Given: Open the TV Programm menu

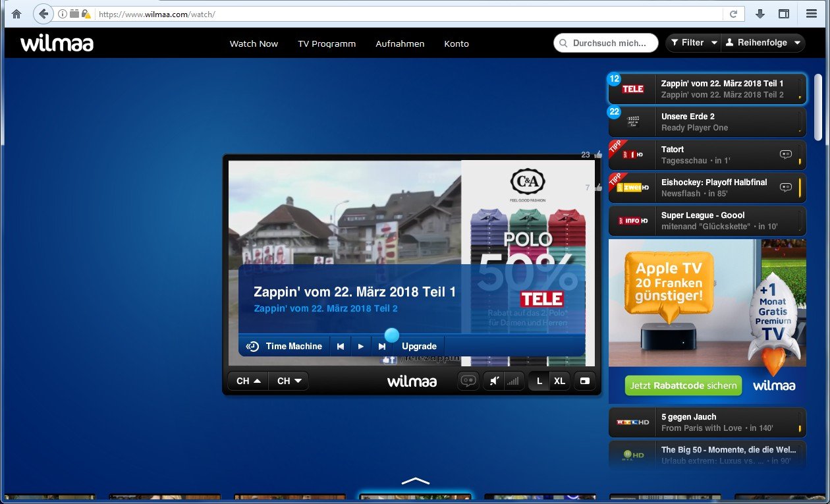Looking at the screenshot, I should coord(327,43).
